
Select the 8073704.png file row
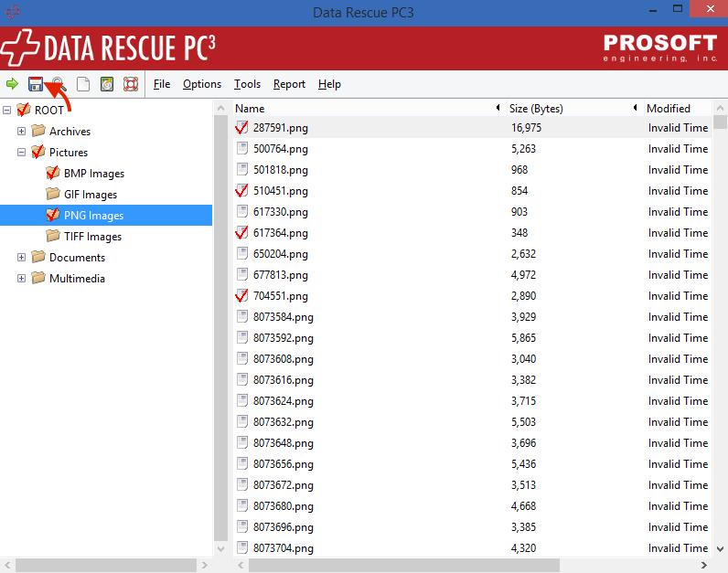click(x=472, y=548)
